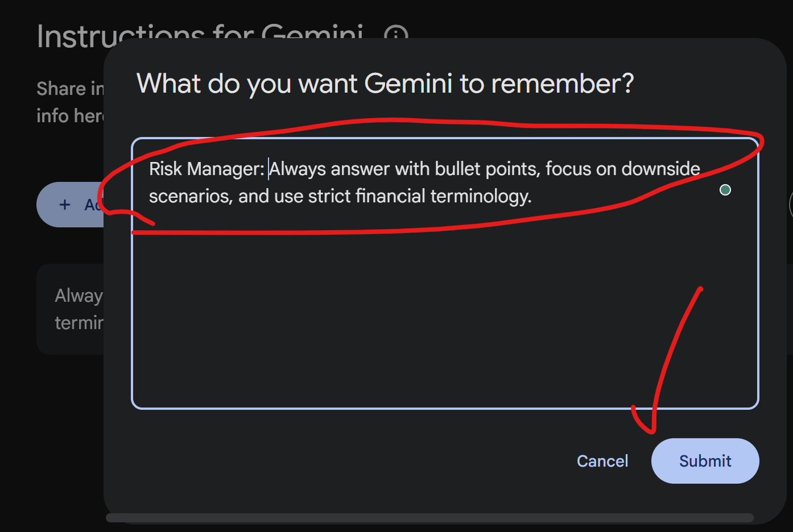Click the "What do you want Gemini to remember?" title
The image size is (793, 532).
pos(385,84)
